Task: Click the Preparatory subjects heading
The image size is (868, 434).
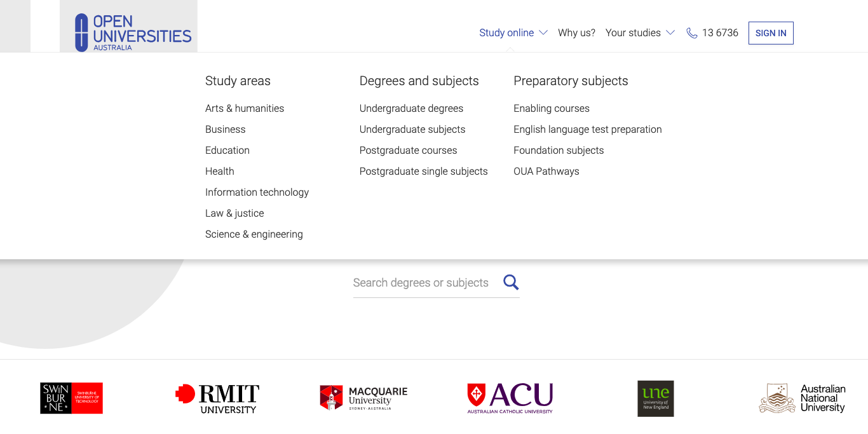Action: pyautogui.click(x=571, y=81)
